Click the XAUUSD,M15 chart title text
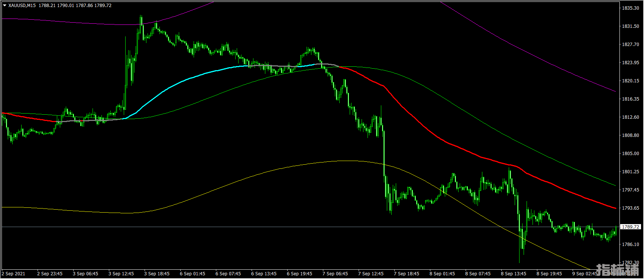644x279 pixels. [x=22, y=6]
